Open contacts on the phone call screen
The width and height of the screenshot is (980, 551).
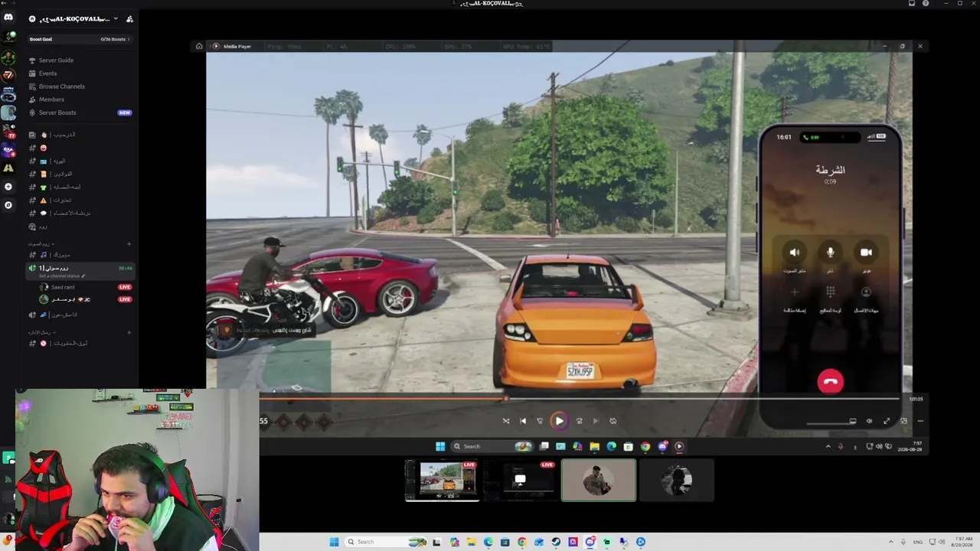866,292
